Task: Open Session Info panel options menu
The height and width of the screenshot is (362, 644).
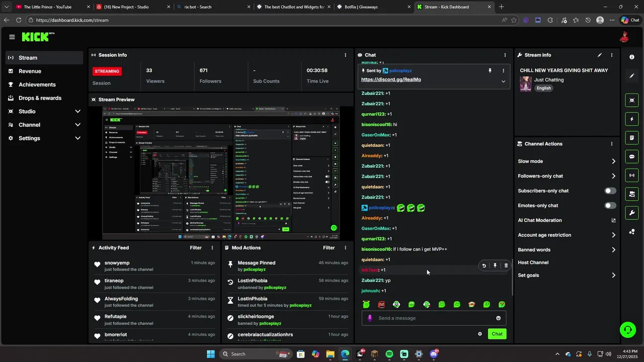Action: pyautogui.click(x=345, y=55)
